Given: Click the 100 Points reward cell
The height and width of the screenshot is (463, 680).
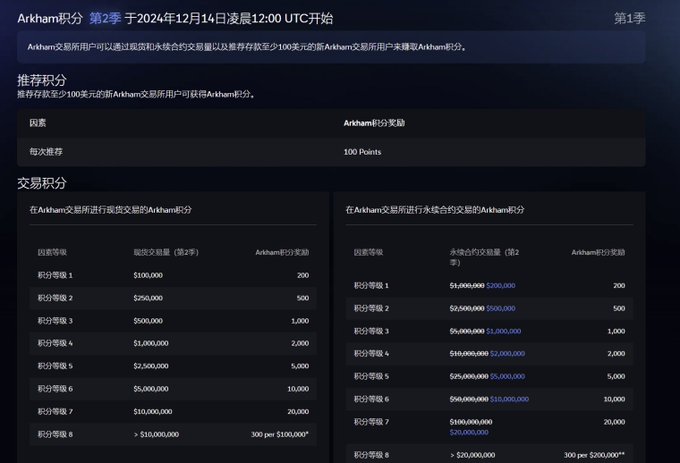Looking at the screenshot, I should 362,151.
